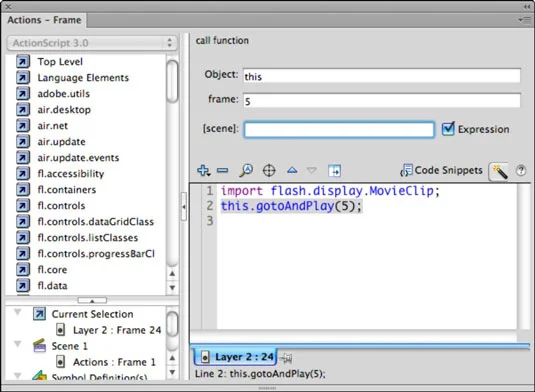Open the air.desktop package

coord(64,110)
